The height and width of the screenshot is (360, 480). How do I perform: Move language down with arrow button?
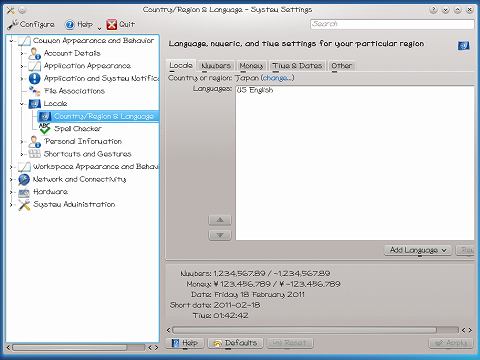coord(220,235)
